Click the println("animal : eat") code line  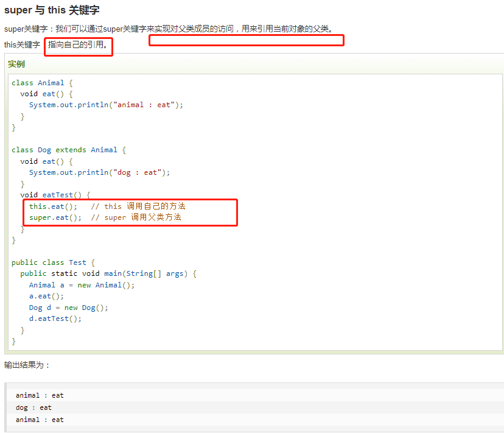coord(106,105)
